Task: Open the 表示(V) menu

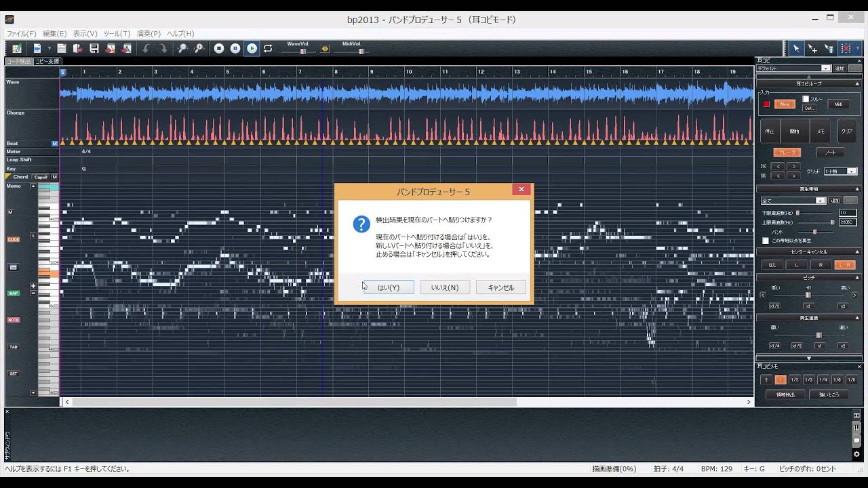Action: (x=85, y=33)
